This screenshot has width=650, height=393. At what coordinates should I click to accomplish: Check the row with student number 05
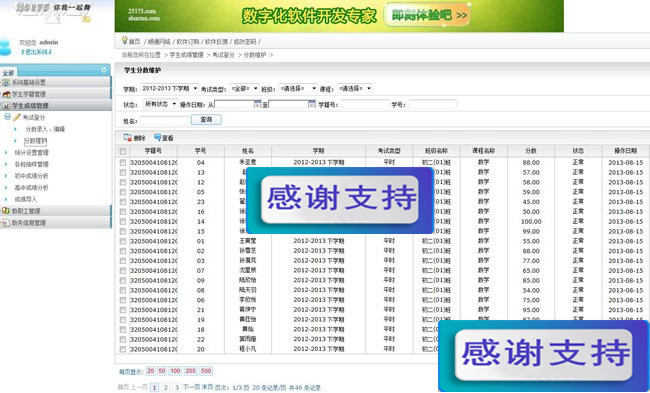pyautogui.click(x=123, y=192)
